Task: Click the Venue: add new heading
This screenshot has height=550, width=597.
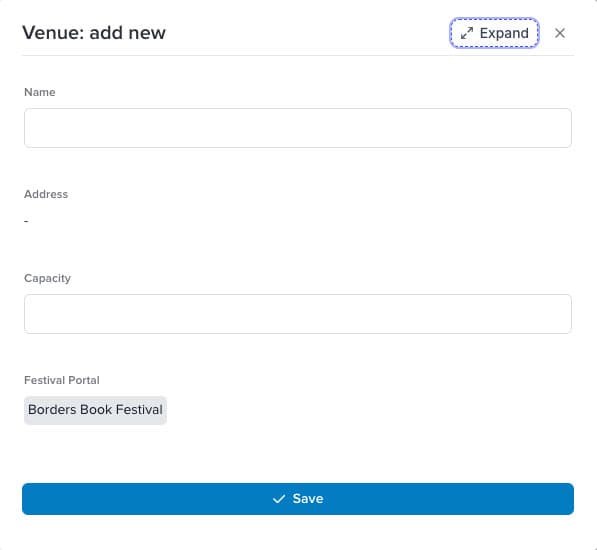Action: (x=94, y=32)
